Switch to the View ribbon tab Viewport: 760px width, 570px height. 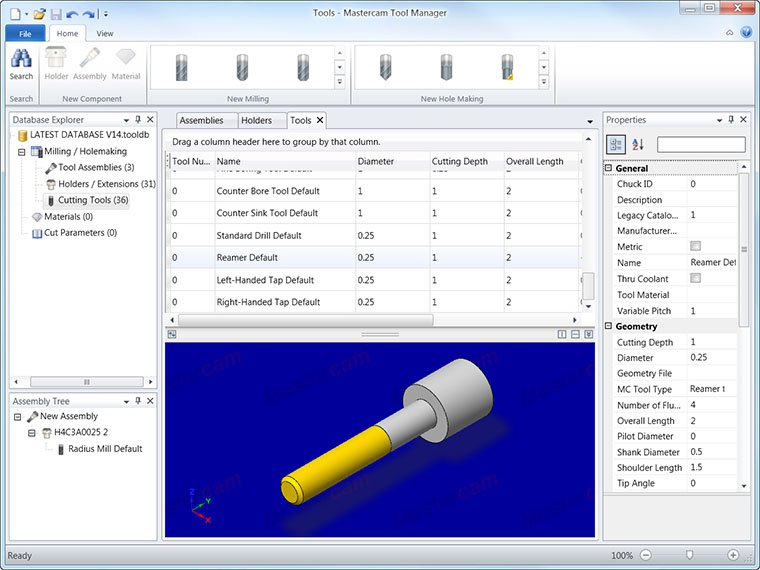point(105,33)
